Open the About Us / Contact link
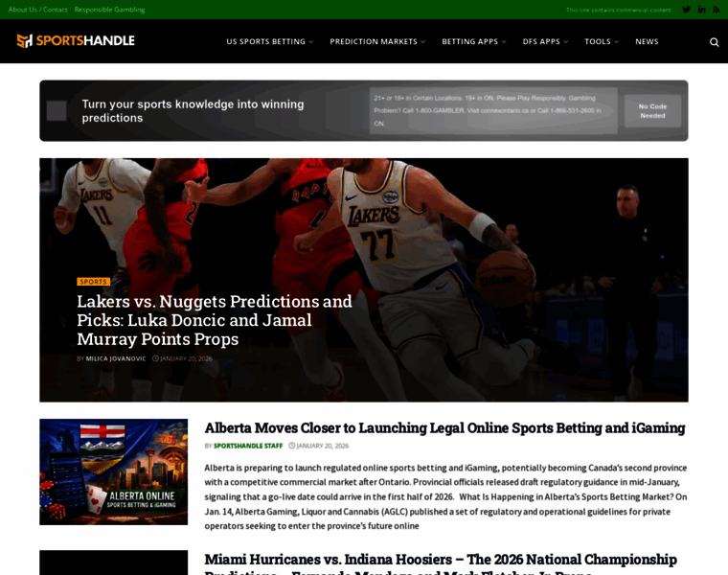 point(38,10)
